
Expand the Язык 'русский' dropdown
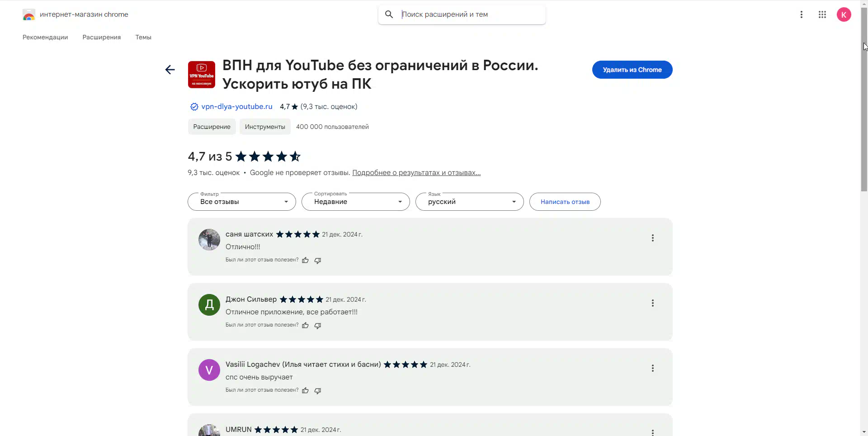(470, 202)
